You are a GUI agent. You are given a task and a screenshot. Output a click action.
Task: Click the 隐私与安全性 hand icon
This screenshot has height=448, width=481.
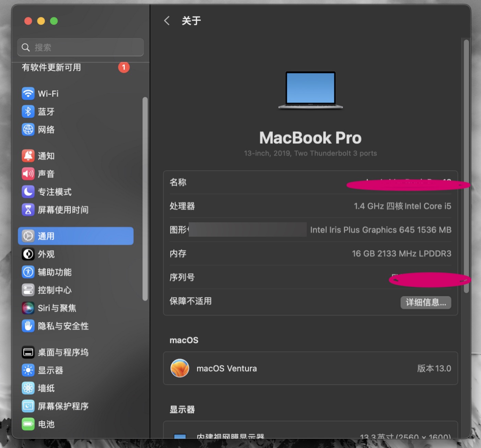pos(28,326)
